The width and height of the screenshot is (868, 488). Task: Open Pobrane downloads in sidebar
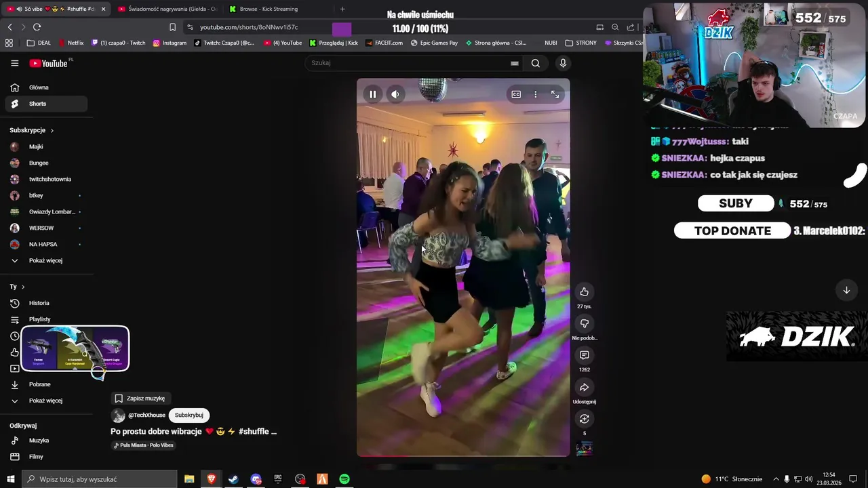coord(46,384)
